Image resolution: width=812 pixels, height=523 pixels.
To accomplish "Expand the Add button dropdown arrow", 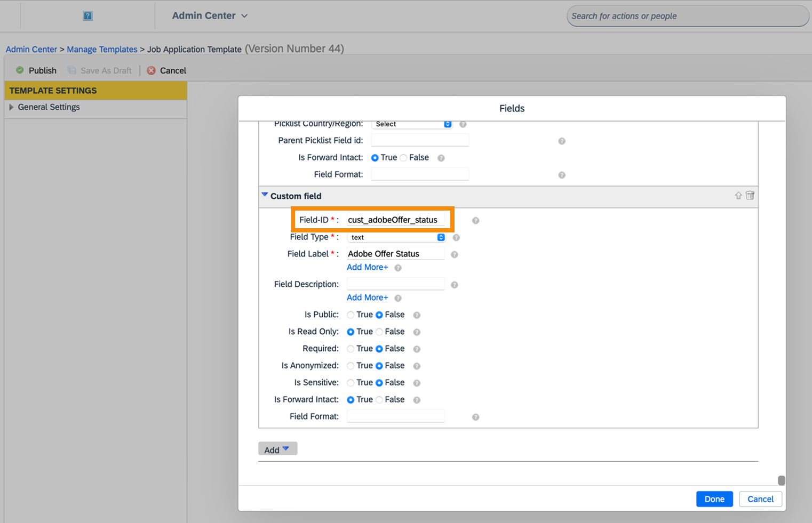I will (286, 448).
